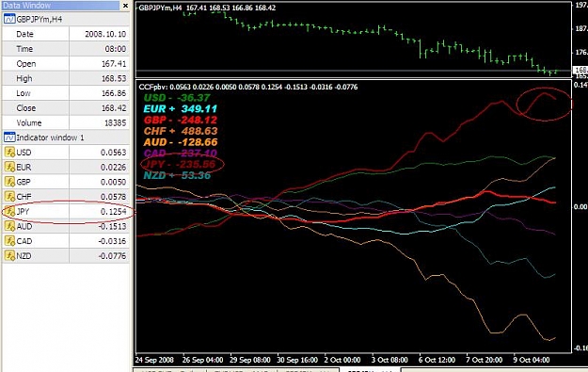
Task: Click the USD - -36.37 chart legend label
Action: coord(177,98)
